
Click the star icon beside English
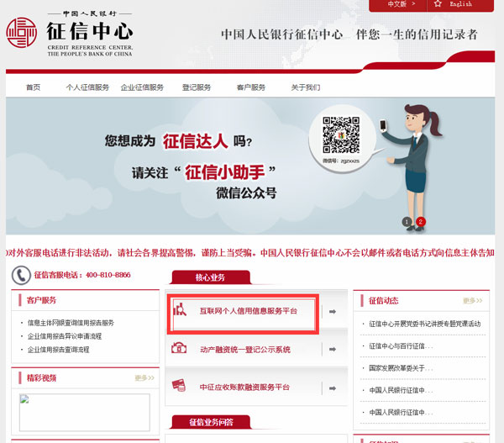click(438, 4)
